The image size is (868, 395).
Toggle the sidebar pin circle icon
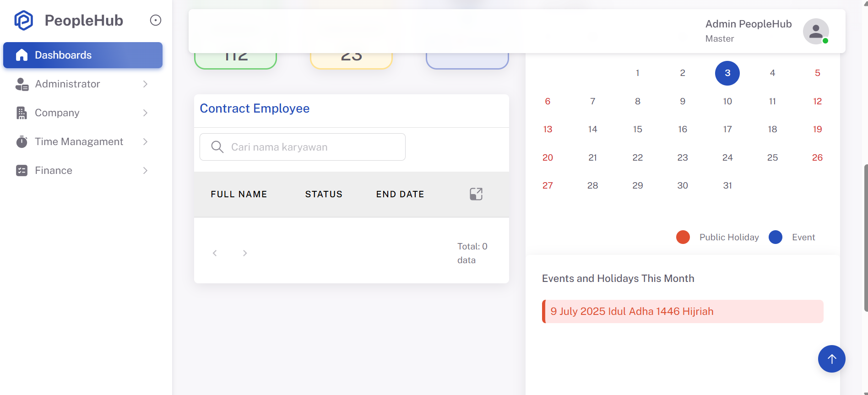[x=156, y=20]
